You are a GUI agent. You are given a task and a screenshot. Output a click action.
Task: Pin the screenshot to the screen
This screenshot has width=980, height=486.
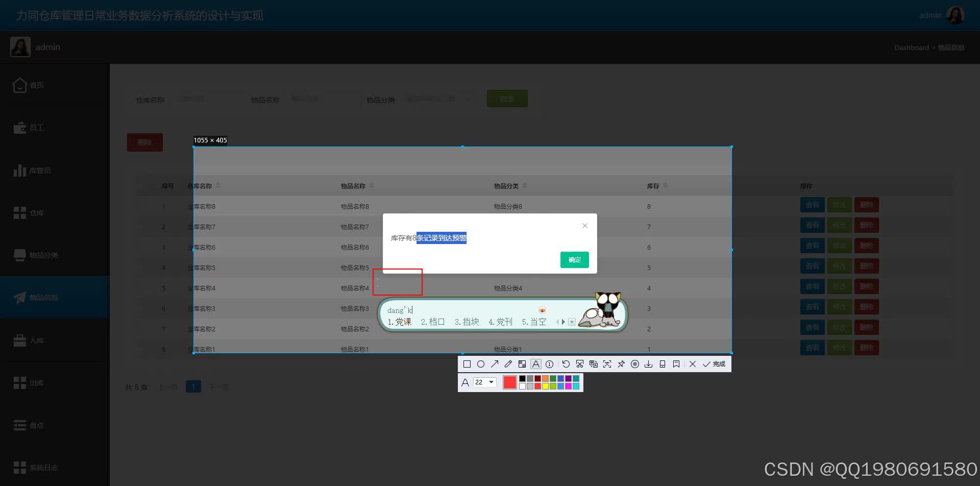click(621, 364)
